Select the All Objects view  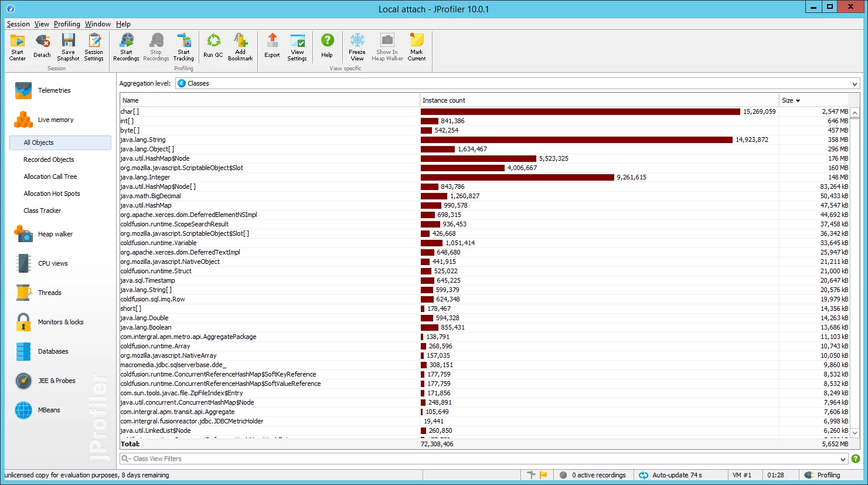(60, 143)
